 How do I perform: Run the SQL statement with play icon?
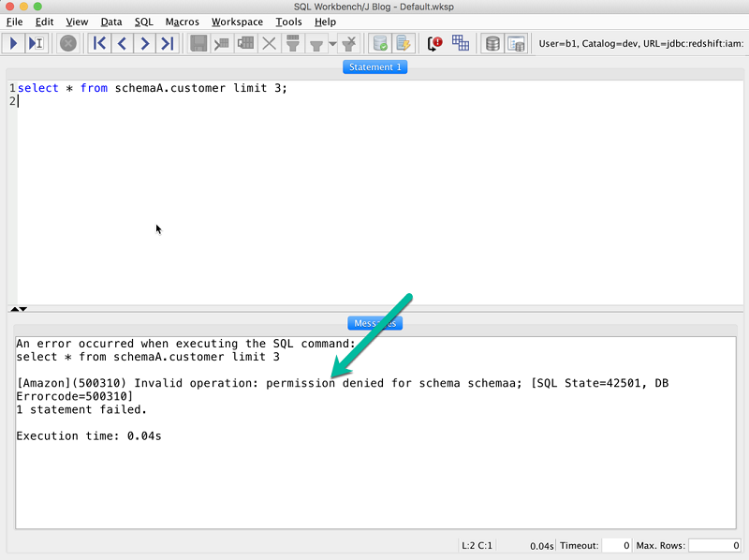tap(13, 43)
